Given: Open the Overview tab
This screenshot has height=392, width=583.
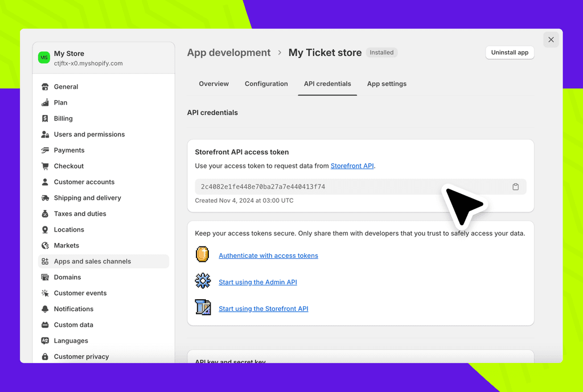Looking at the screenshot, I should click(x=214, y=84).
